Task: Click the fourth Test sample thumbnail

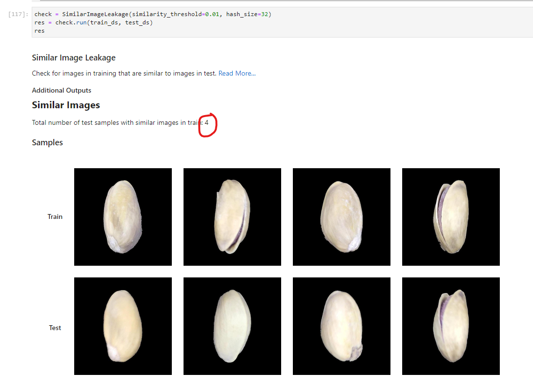Action: [x=451, y=326]
